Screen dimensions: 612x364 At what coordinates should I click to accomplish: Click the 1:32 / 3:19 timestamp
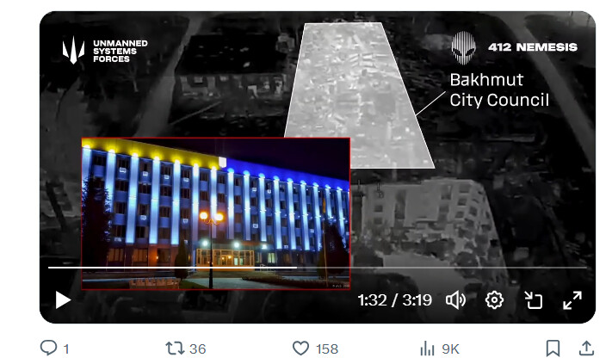pyautogui.click(x=394, y=300)
